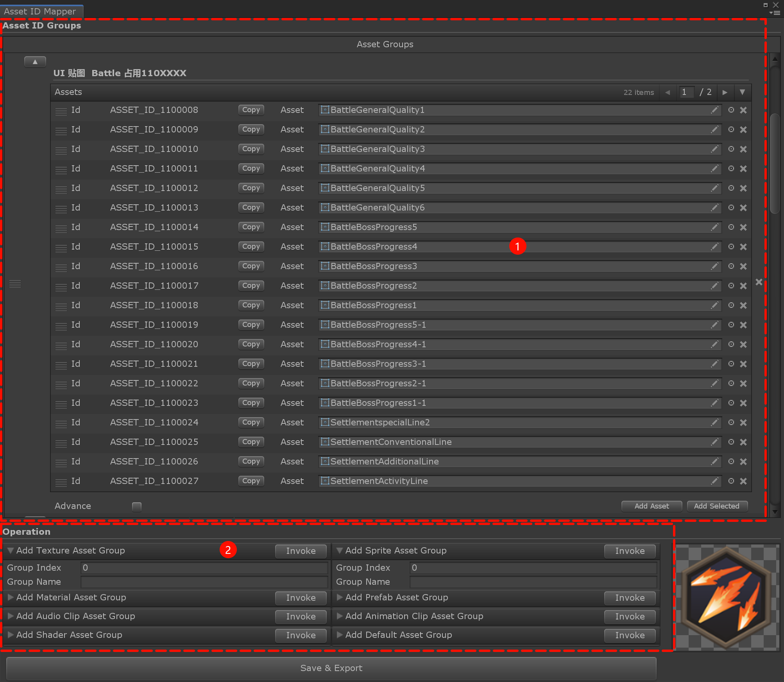Expand Add Shader Asset Group section
784x682 pixels.
11,635
